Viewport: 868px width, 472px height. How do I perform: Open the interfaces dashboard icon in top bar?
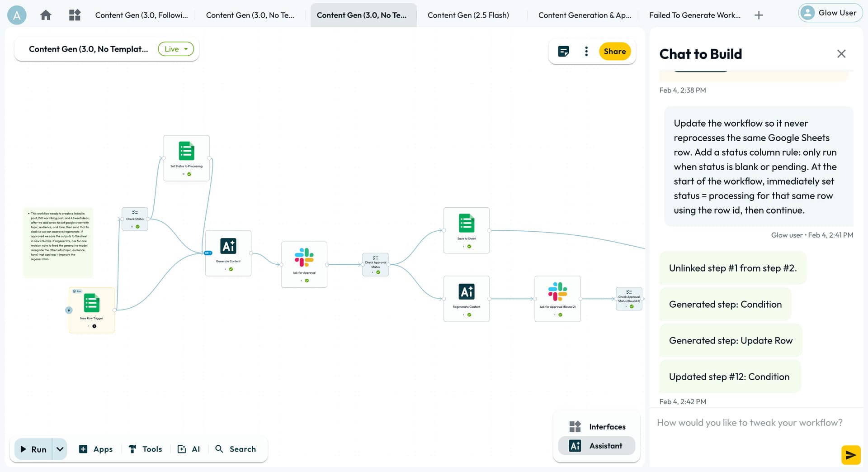[75, 15]
